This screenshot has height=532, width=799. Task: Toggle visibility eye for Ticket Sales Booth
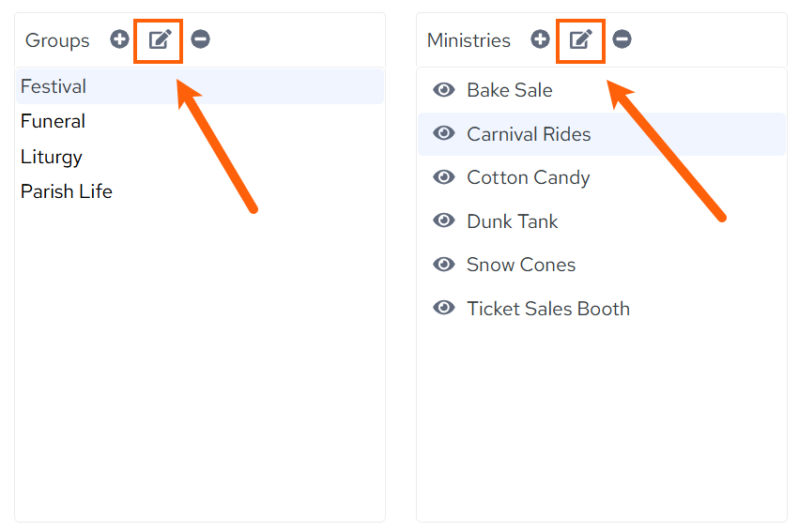(x=444, y=308)
